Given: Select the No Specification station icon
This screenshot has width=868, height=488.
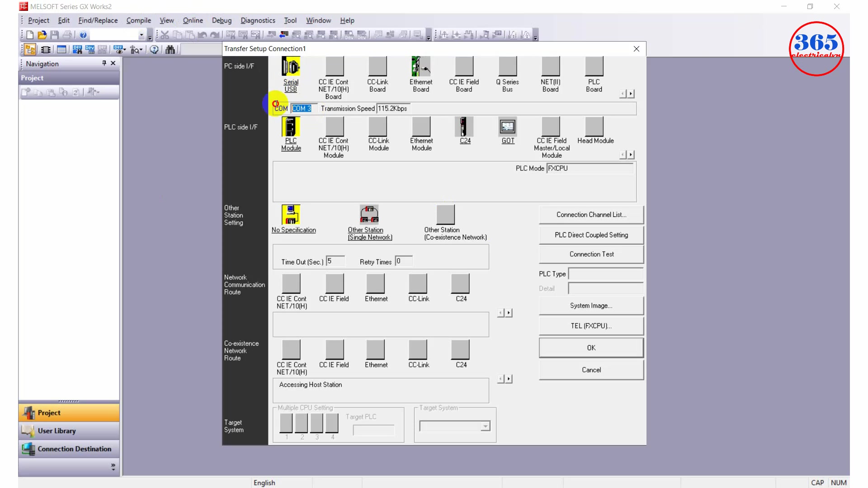Looking at the screenshot, I should coord(291,215).
